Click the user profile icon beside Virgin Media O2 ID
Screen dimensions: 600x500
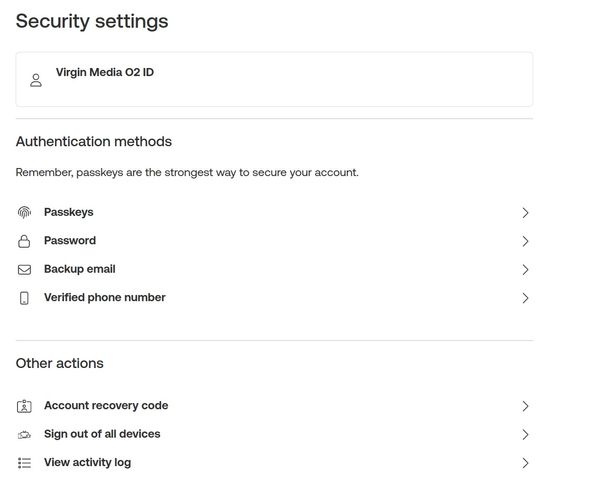pos(36,80)
